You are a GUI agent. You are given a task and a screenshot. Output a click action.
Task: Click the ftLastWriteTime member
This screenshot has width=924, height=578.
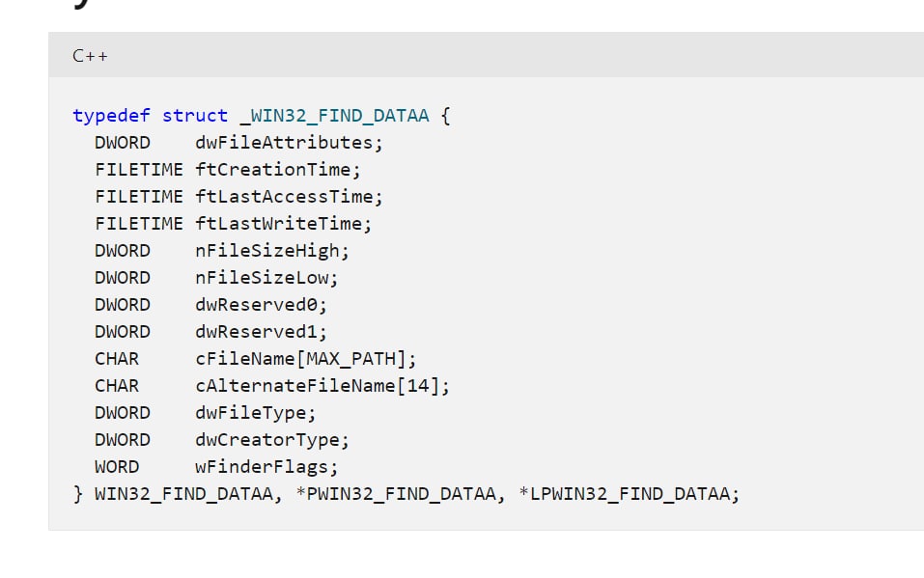(282, 224)
